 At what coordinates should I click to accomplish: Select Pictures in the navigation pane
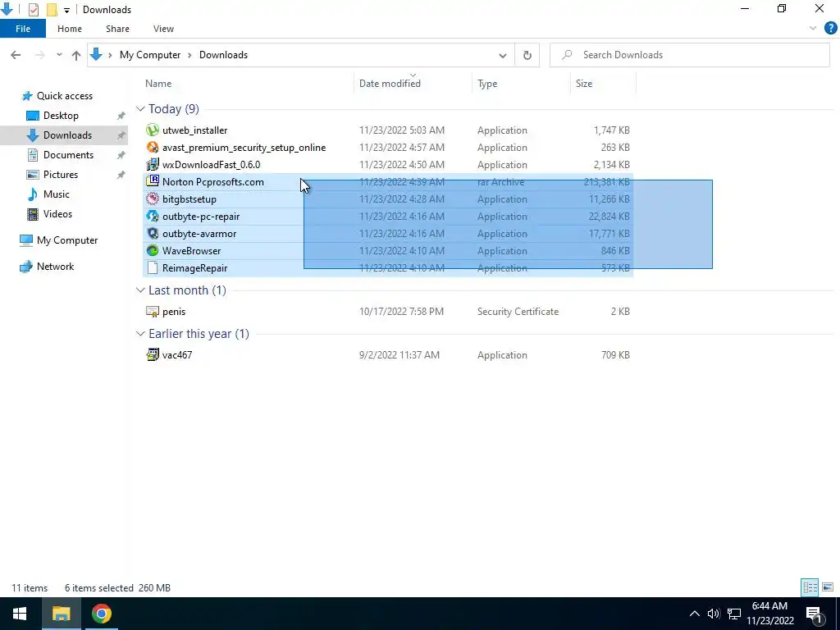click(x=61, y=175)
